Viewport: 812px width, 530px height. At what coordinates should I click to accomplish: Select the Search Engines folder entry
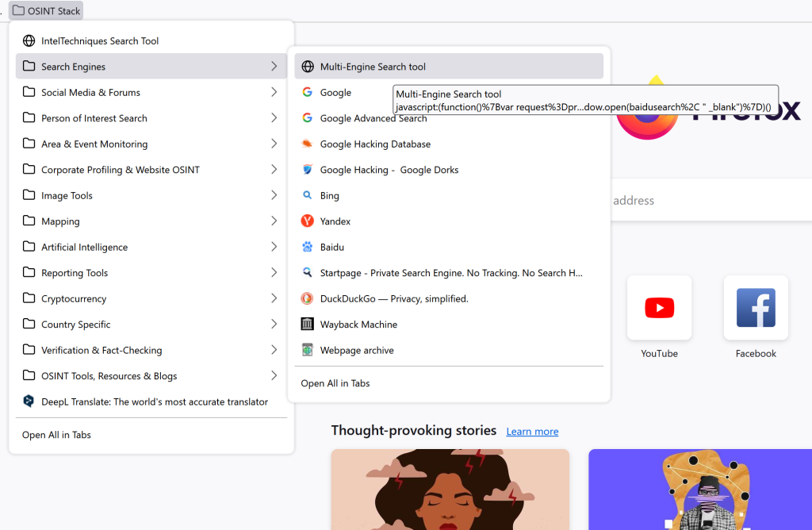151,67
